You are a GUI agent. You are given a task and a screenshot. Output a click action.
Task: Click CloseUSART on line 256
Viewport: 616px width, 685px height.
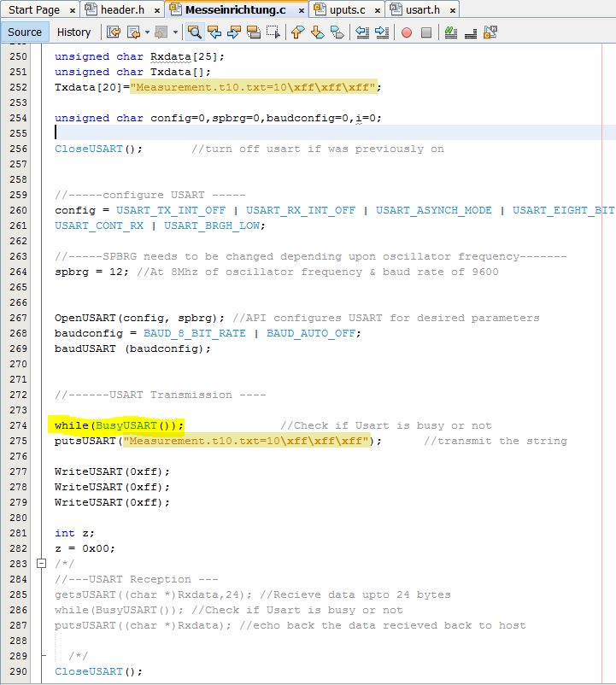89,149
